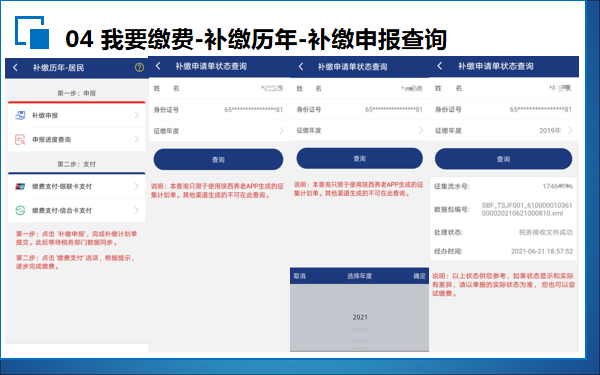Go back from the rightmost 补缴申请单状态查询 screen

[440, 66]
